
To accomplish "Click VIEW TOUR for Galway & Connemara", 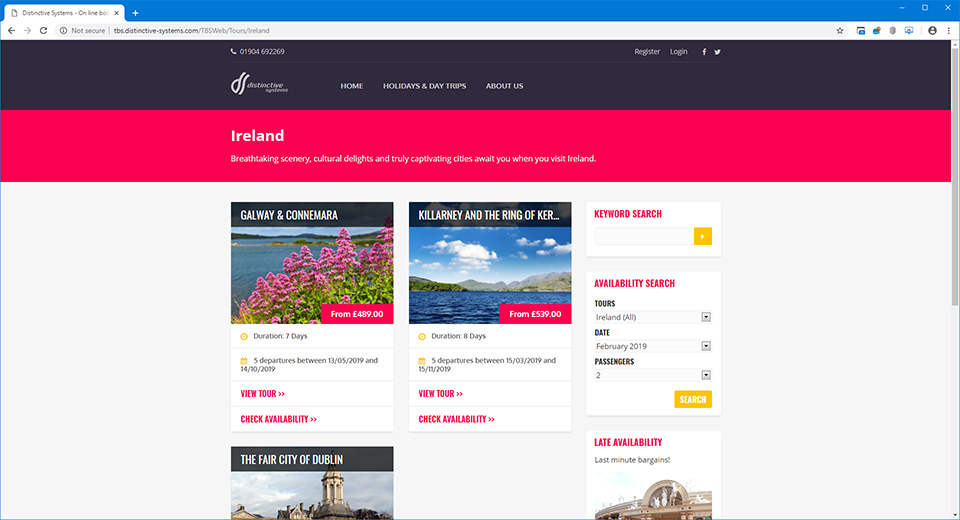I will click(x=263, y=394).
